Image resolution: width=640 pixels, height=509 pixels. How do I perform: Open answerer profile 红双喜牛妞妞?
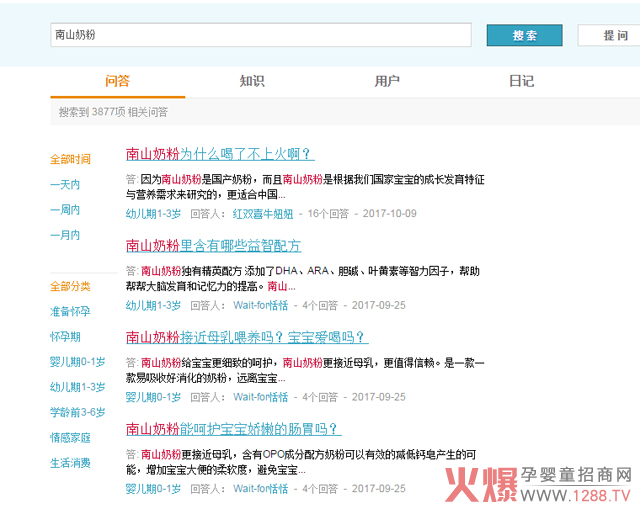tap(263, 213)
